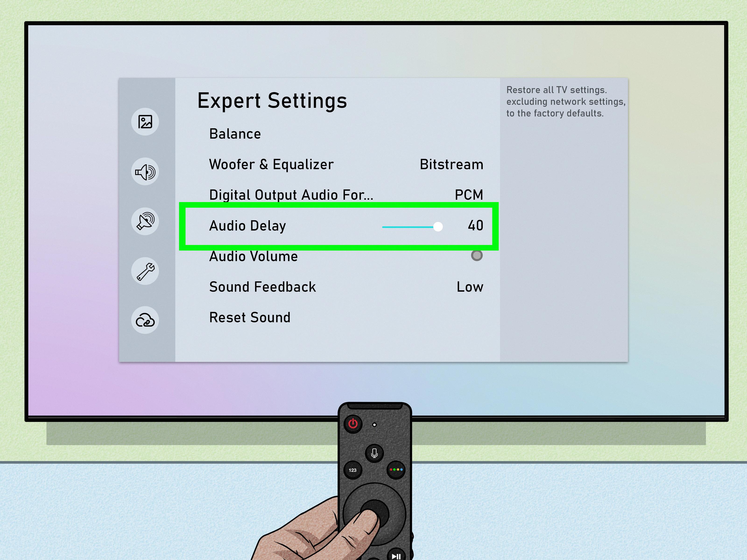This screenshot has height=560, width=747.
Task: Click the Audio Delay slider handle
Action: click(438, 227)
